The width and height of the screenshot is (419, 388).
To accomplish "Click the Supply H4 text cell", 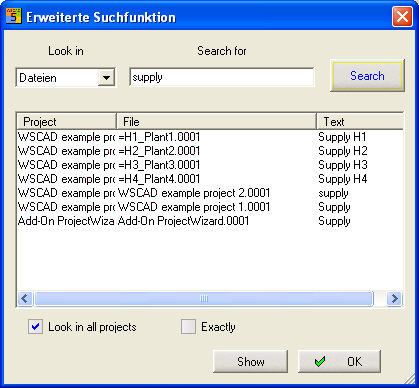I will [343, 179].
